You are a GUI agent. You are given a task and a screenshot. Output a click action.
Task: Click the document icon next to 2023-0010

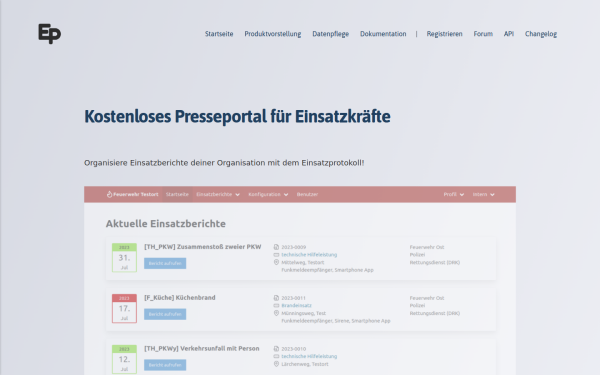click(276, 349)
